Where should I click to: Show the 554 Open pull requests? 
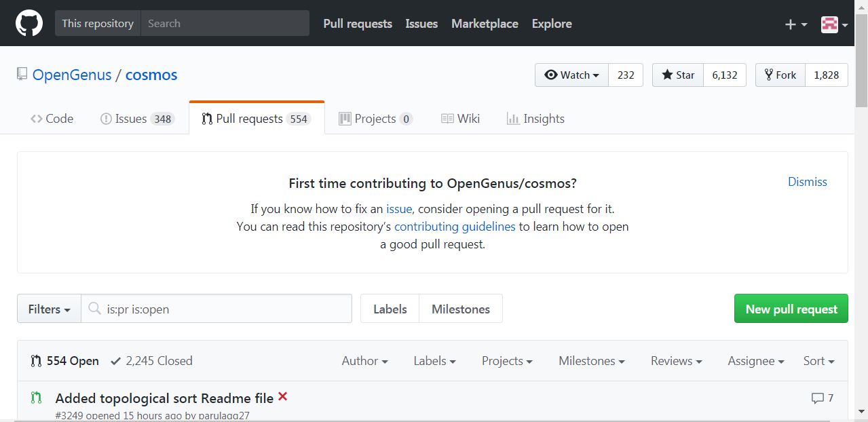click(64, 361)
